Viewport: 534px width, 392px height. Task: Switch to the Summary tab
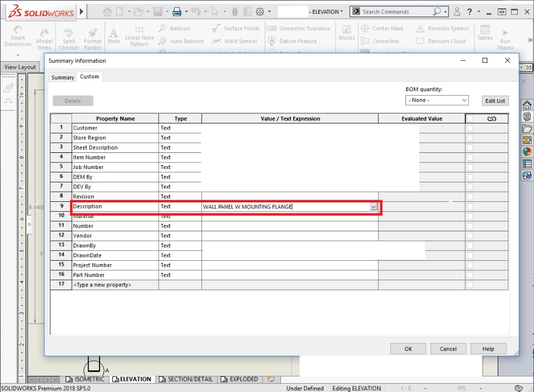[x=63, y=77]
